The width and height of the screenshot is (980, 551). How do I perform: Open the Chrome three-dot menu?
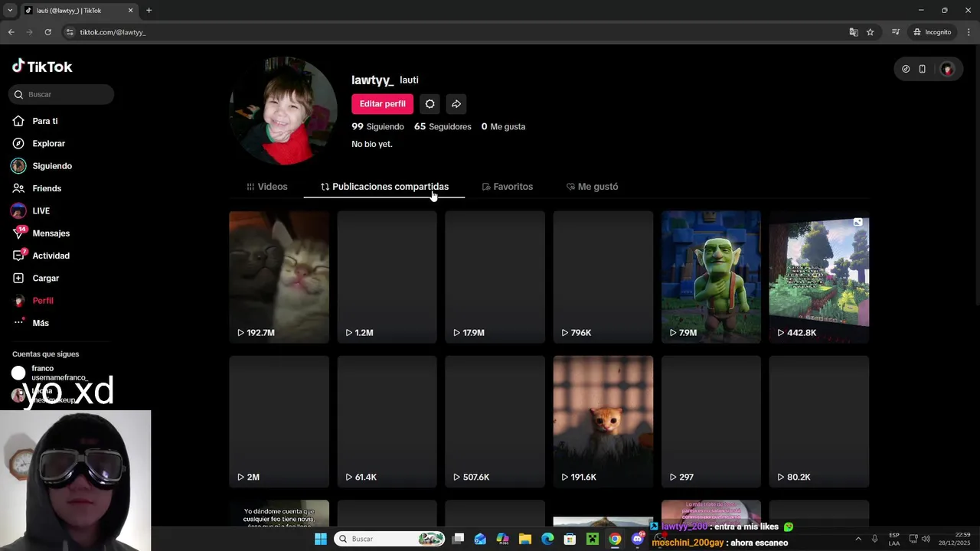[x=969, y=32]
